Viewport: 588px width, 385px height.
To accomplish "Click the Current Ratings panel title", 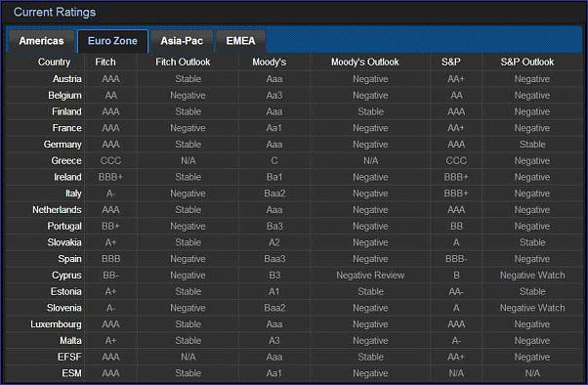I will coord(55,13).
